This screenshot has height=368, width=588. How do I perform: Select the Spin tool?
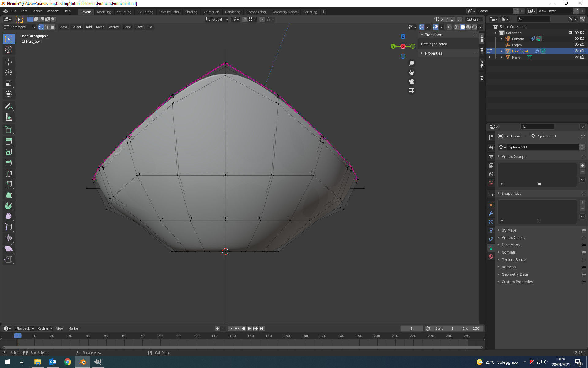pos(9,206)
